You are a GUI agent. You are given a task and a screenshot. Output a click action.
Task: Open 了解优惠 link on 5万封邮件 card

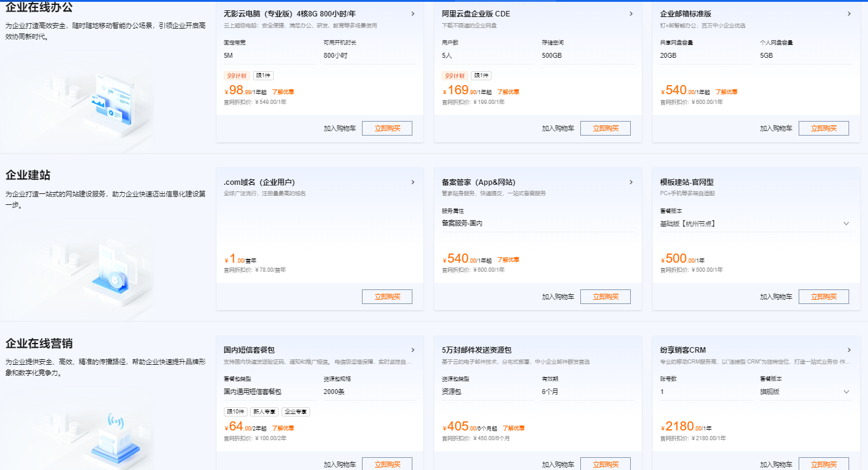pyautogui.click(x=513, y=428)
